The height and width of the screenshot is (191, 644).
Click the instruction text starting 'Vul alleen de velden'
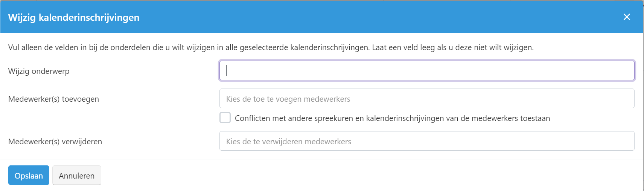coord(271,47)
